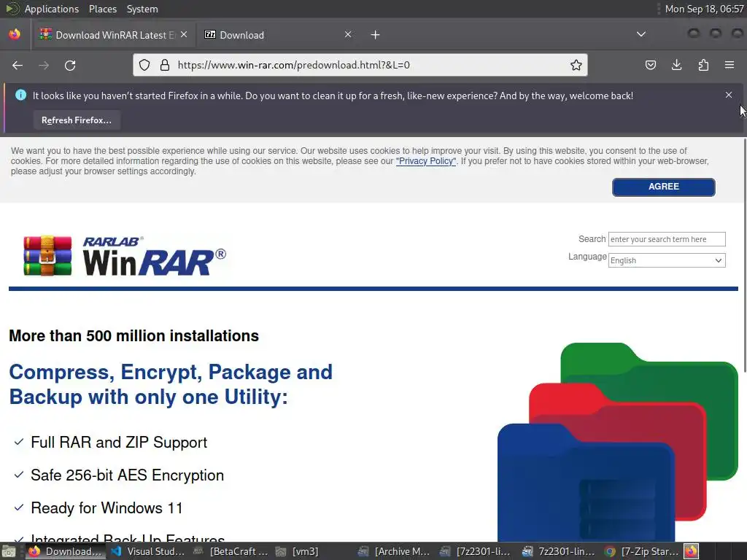Click the Firefox icon left of tabs
Screen dimensions: 747x560
tap(15, 35)
